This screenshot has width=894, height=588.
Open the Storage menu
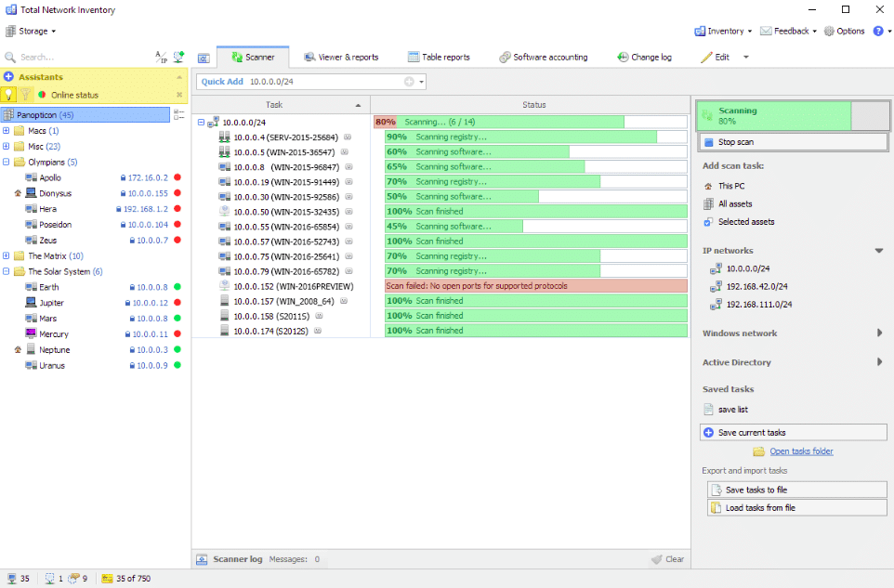coord(31,32)
